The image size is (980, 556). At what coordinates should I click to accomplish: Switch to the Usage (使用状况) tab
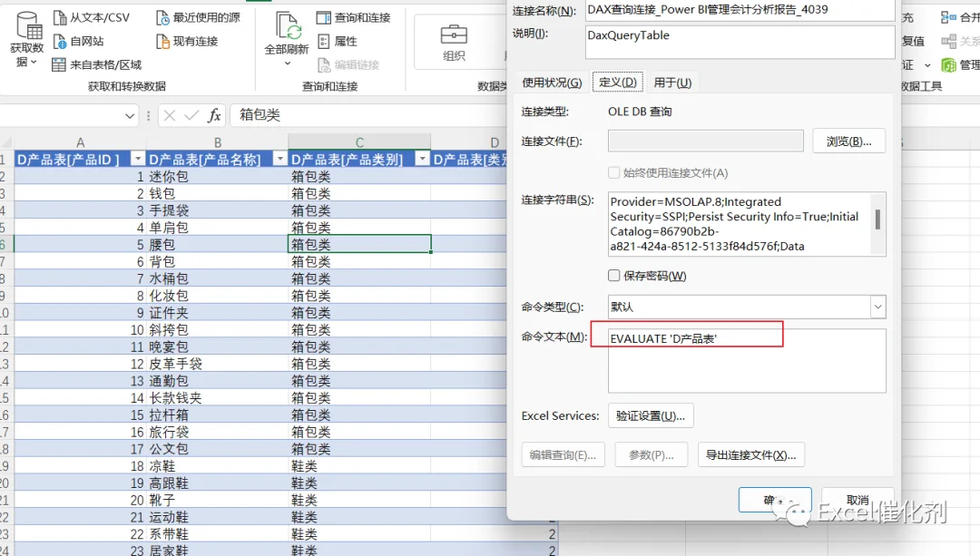point(552,83)
